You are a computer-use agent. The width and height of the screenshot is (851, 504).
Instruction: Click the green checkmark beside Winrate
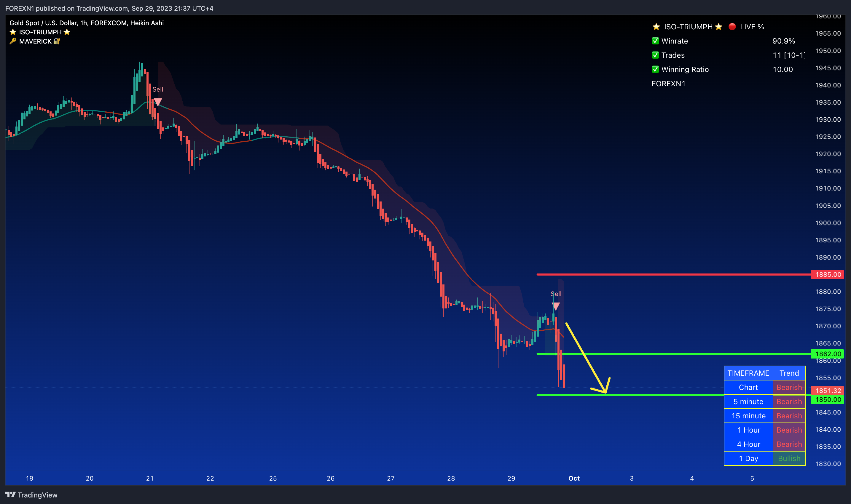[655, 41]
